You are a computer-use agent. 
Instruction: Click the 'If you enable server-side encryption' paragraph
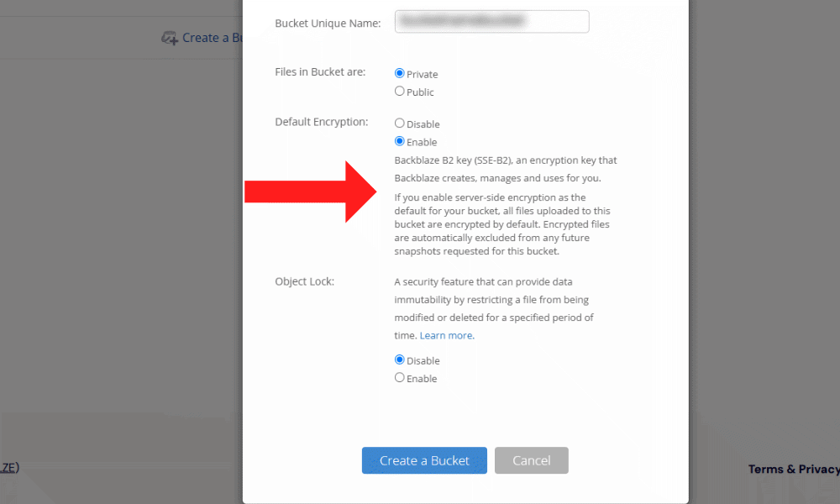(502, 224)
